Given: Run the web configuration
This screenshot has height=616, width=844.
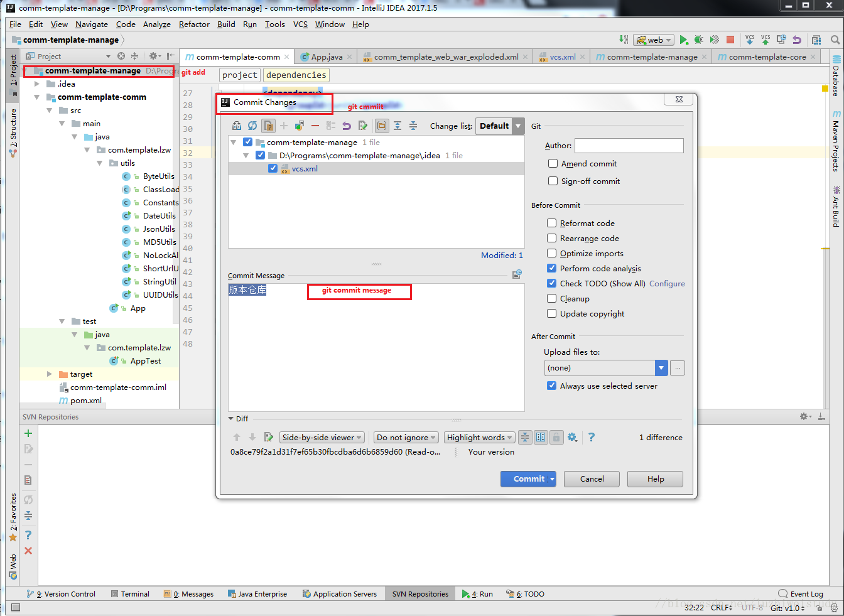Looking at the screenshot, I should pyautogui.click(x=684, y=40).
